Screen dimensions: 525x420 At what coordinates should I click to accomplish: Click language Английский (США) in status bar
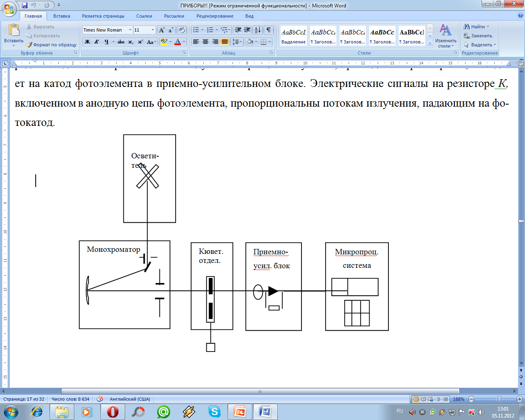click(130, 399)
